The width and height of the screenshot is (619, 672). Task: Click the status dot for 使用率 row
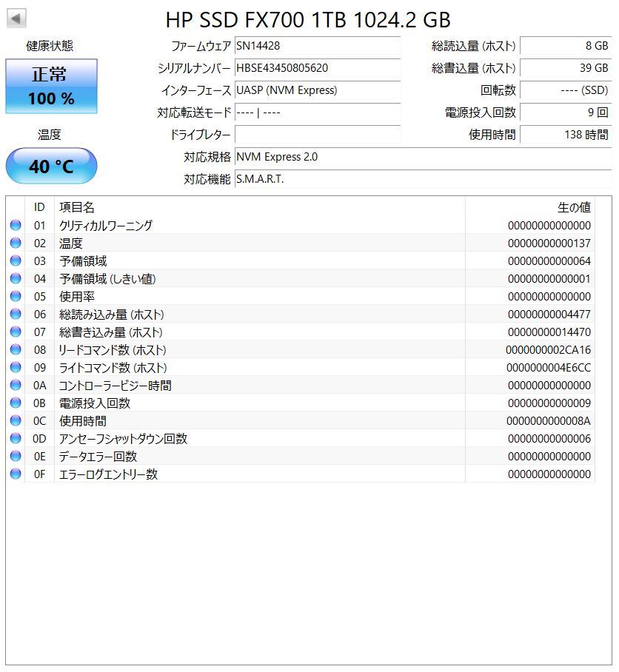(16, 297)
